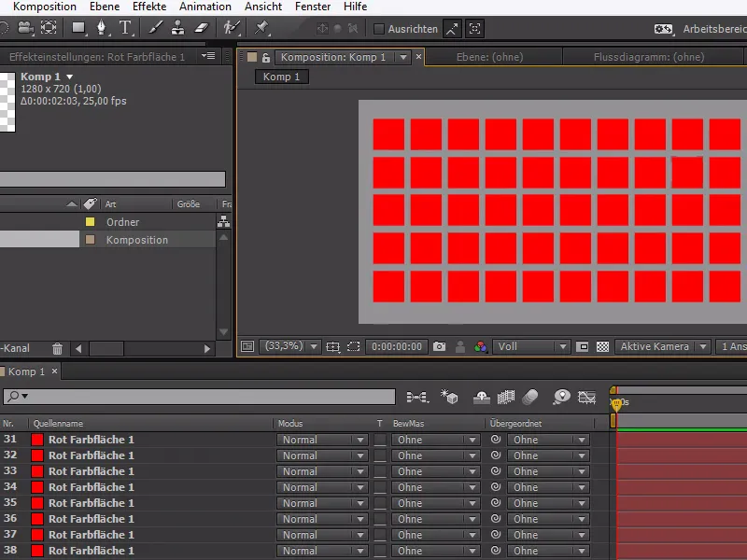This screenshot has height=560, width=747.
Task: Toggle preserve transparency box for layer 31
Action: point(380,440)
